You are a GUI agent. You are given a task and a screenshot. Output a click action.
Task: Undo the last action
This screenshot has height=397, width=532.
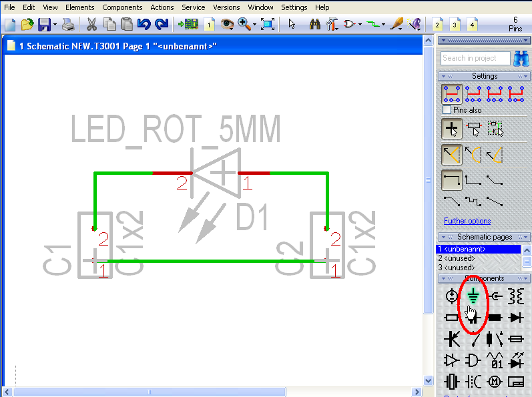pyautogui.click(x=144, y=25)
